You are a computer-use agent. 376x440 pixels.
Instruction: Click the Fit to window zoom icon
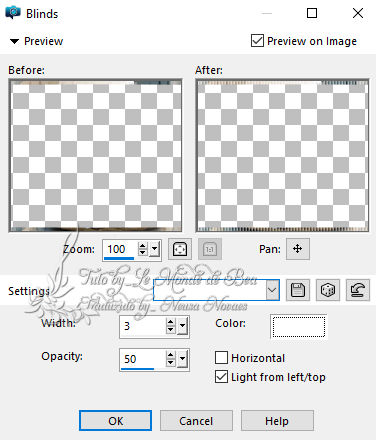tap(180, 249)
